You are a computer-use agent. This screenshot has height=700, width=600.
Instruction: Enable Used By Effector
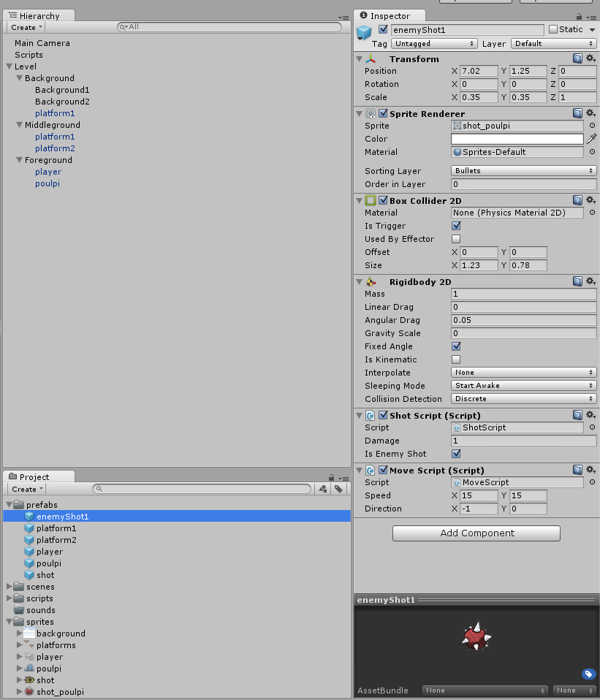coord(456,239)
